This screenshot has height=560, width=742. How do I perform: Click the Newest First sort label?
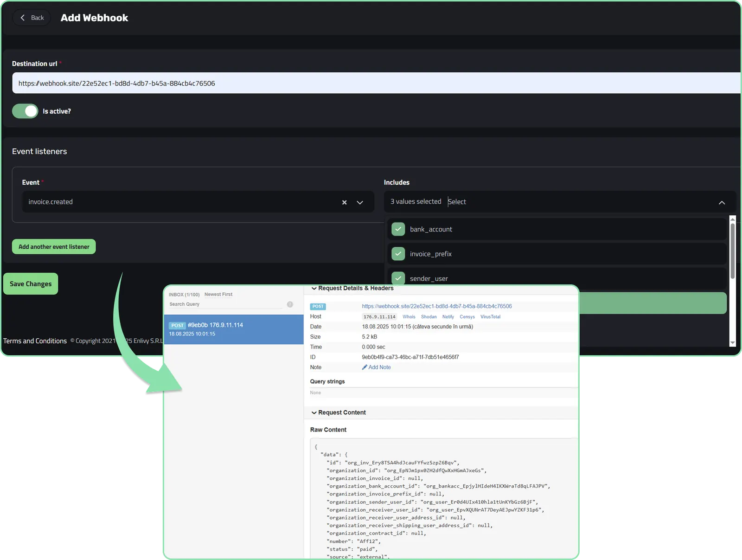point(218,295)
